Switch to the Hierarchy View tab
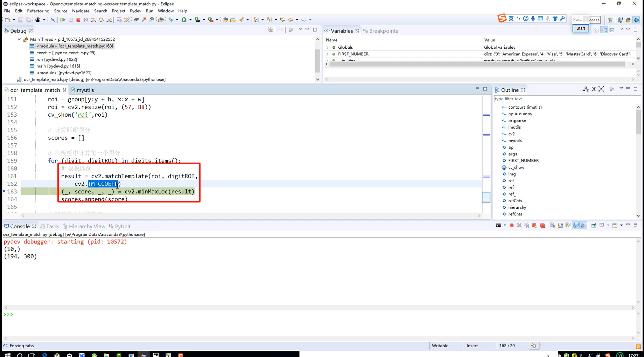Image resolution: width=644 pixels, height=357 pixels. click(x=84, y=226)
